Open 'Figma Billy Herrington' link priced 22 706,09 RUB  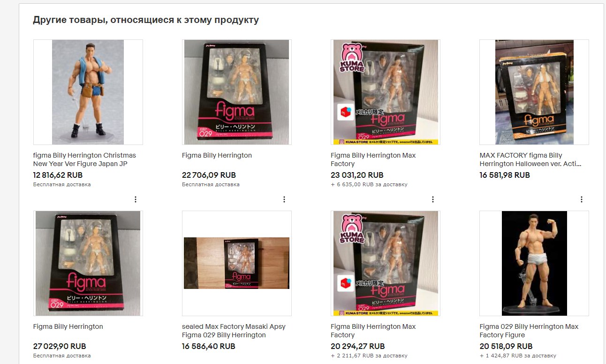click(217, 155)
